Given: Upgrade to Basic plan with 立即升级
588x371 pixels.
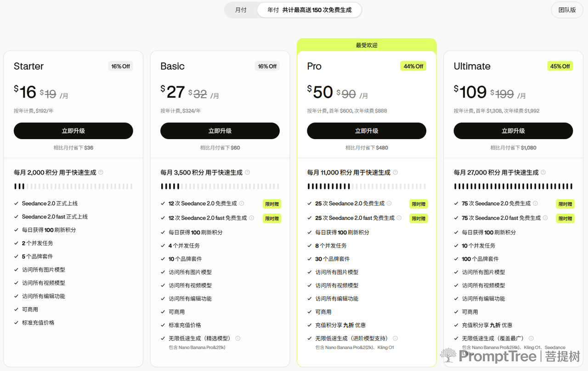Looking at the screenshot, I should click(220, 131).
